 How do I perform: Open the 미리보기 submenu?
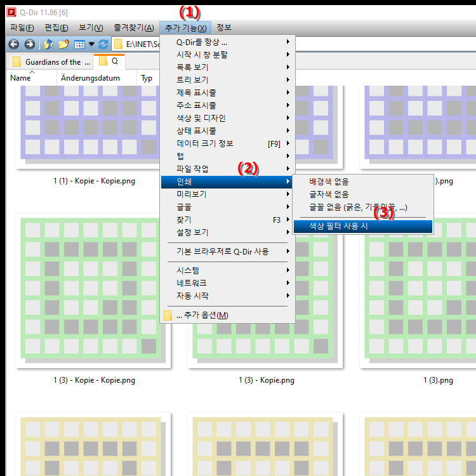(227, 194)
